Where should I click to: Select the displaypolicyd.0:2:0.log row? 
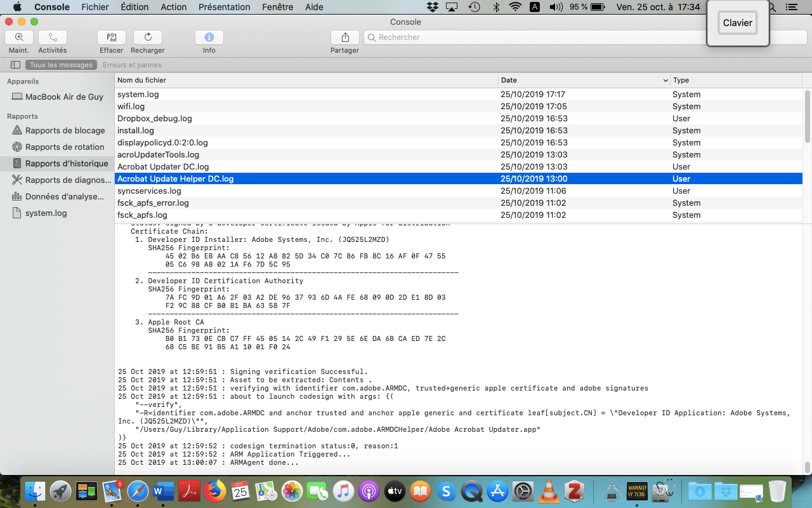[x=458, y=143]
